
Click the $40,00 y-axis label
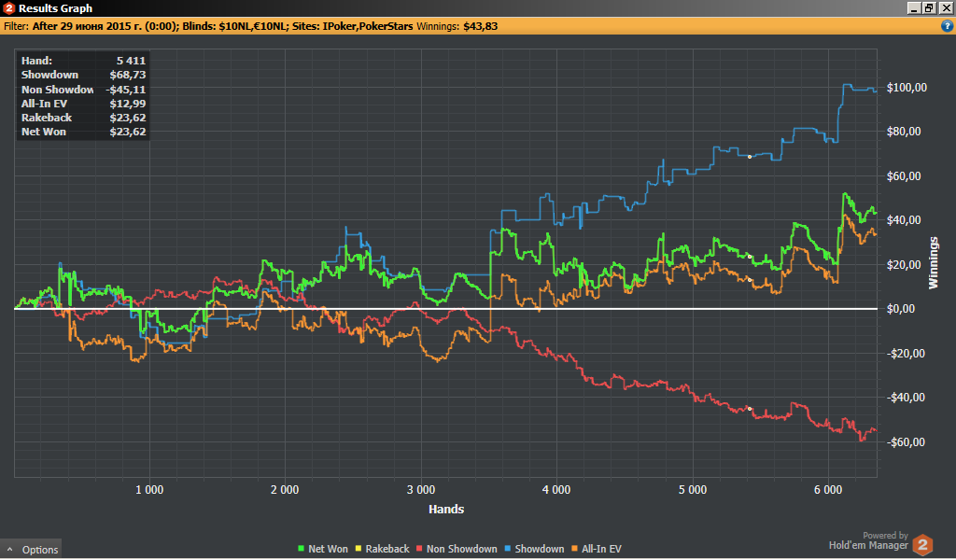point(904,220)
